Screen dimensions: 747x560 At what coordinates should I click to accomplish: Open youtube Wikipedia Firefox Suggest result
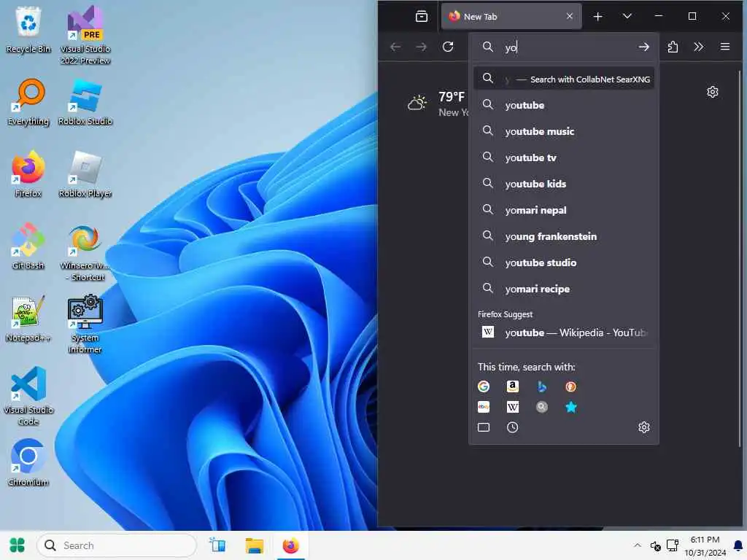coord(564,332)
